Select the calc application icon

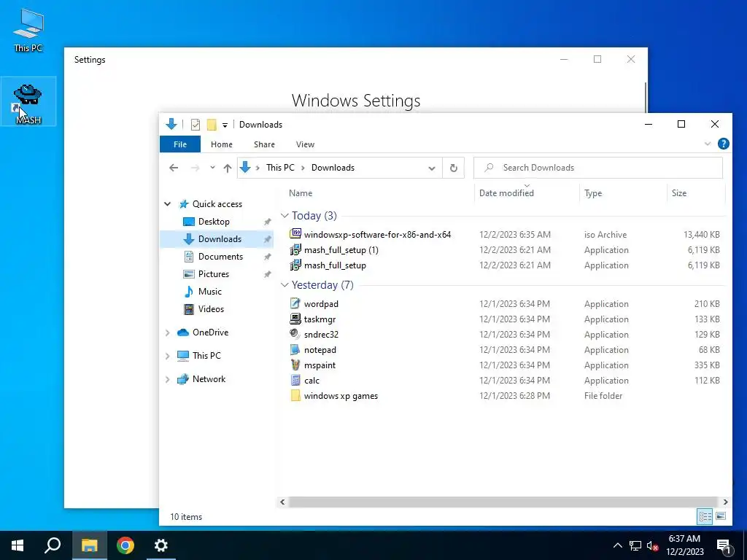click(295, 381)
